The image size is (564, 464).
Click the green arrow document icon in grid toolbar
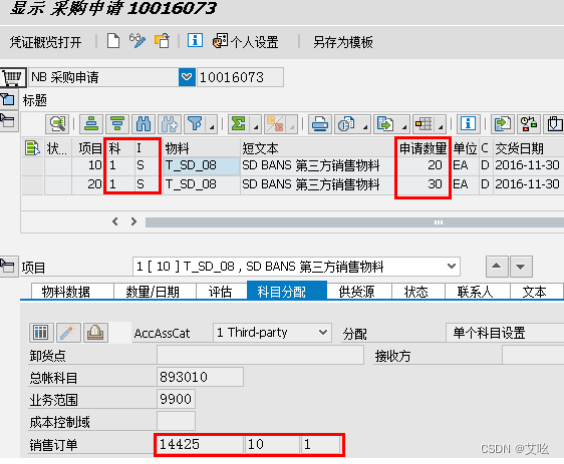pos(503,124)
